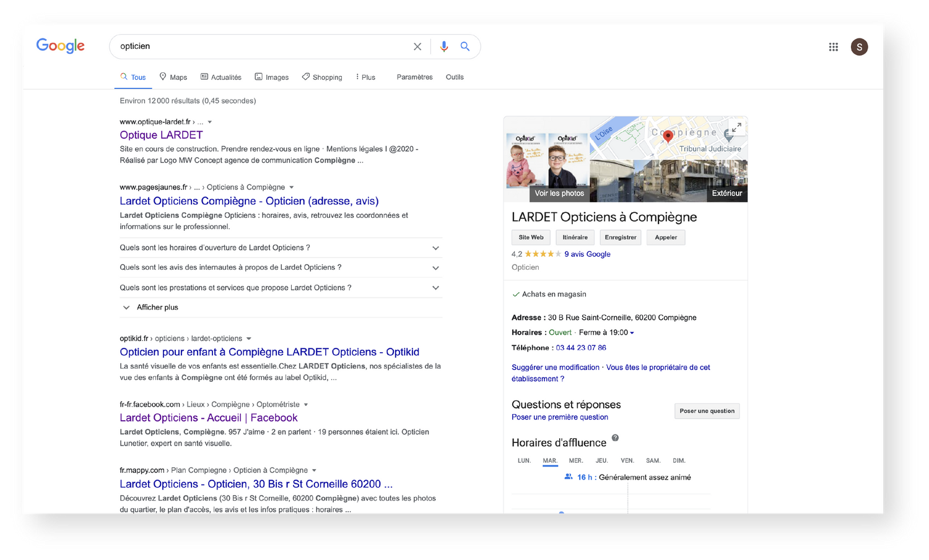Open the Shopping tab

[322, 77]
